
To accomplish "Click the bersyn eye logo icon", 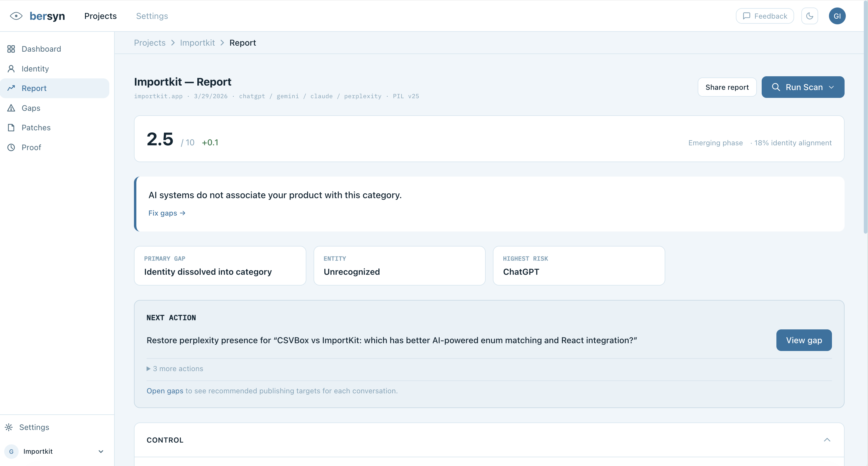I will coord(16,16).
